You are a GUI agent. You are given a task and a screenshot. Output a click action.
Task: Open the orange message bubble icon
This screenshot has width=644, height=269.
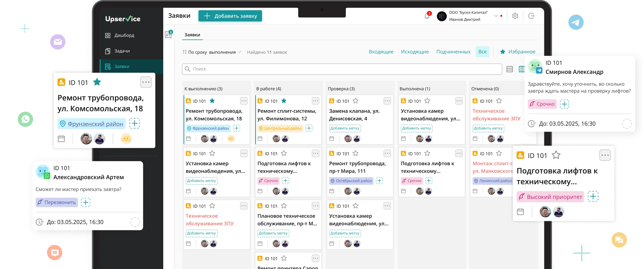(x=55, y=253)
